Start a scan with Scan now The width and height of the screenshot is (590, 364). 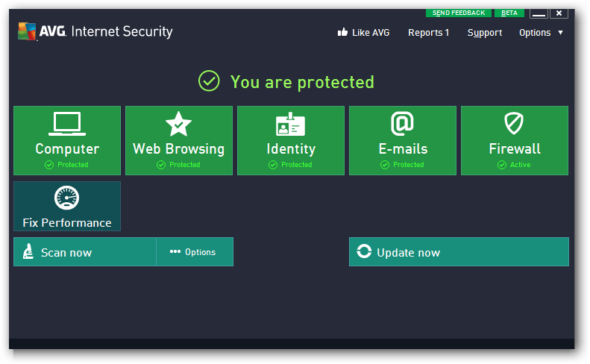click(x=66, y=253)
